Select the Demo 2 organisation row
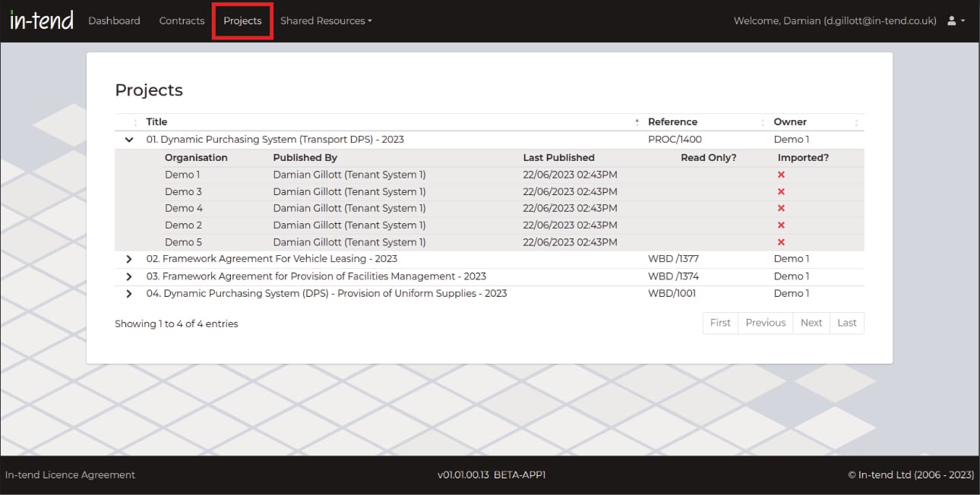Image resolution: width=980 pixels, height=495 pixels. point(182,225)
